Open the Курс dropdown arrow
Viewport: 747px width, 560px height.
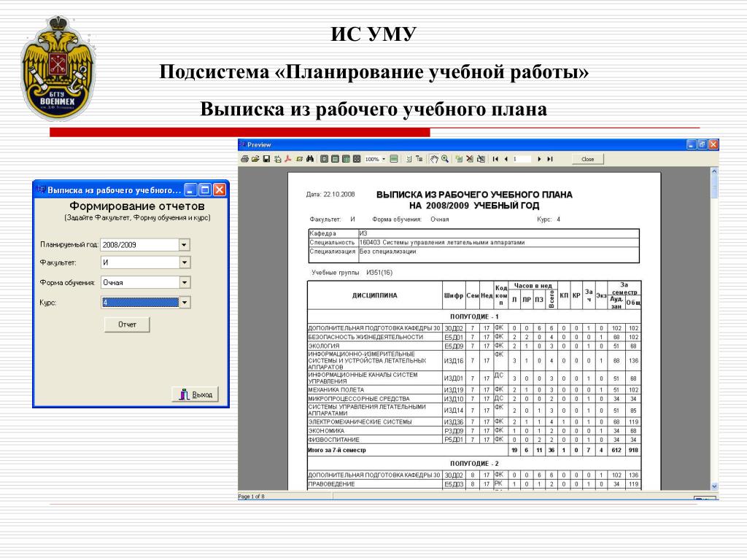coord(185,303)
